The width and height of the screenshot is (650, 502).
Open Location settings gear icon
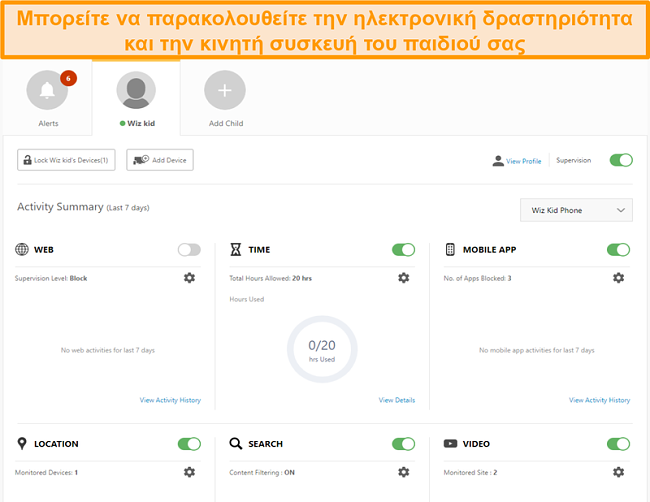pos(189,472)
